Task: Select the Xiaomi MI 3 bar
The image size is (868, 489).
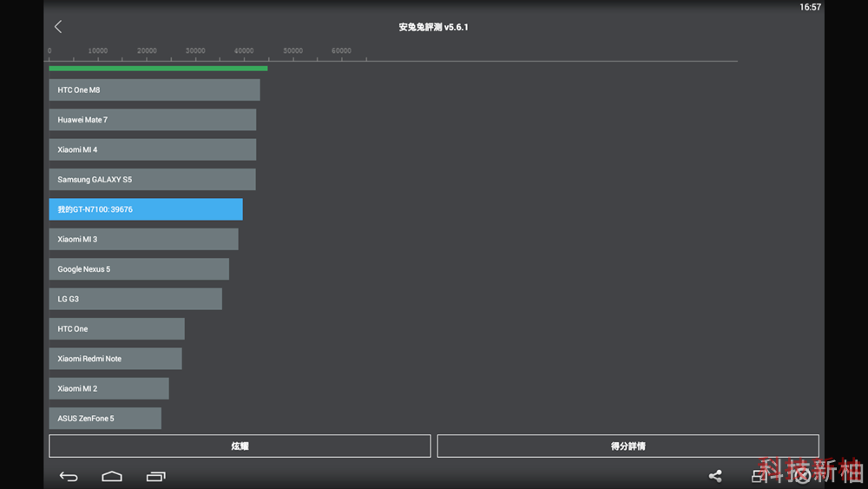Action: coord(143,239)
